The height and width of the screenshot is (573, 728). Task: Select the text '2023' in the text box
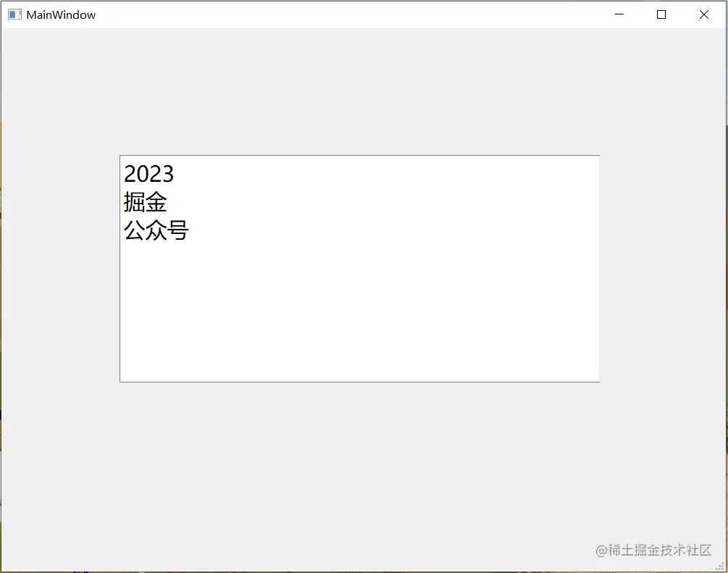coord(148,174)
